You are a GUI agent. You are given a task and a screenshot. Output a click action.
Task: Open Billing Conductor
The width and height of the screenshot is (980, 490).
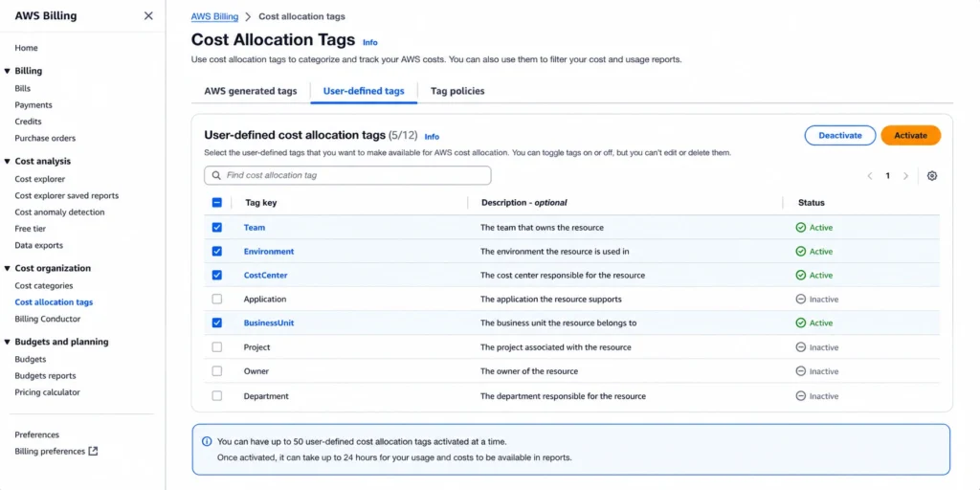click(48, 319)
